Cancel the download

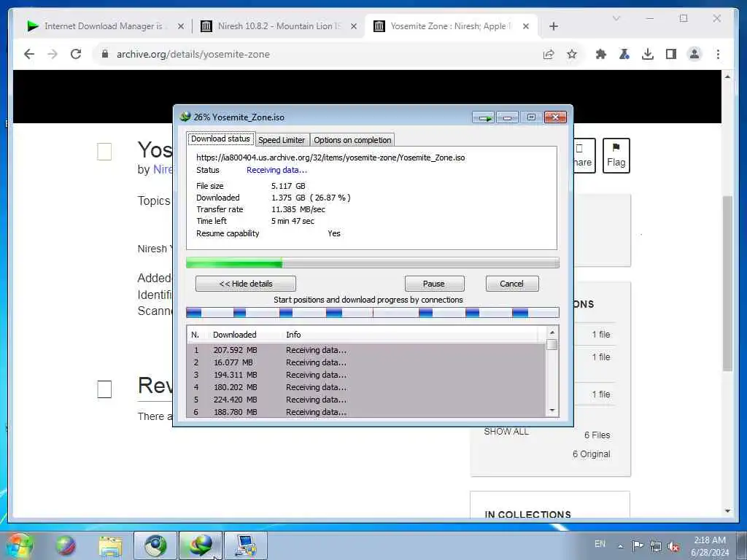click(x=511, y=284)
